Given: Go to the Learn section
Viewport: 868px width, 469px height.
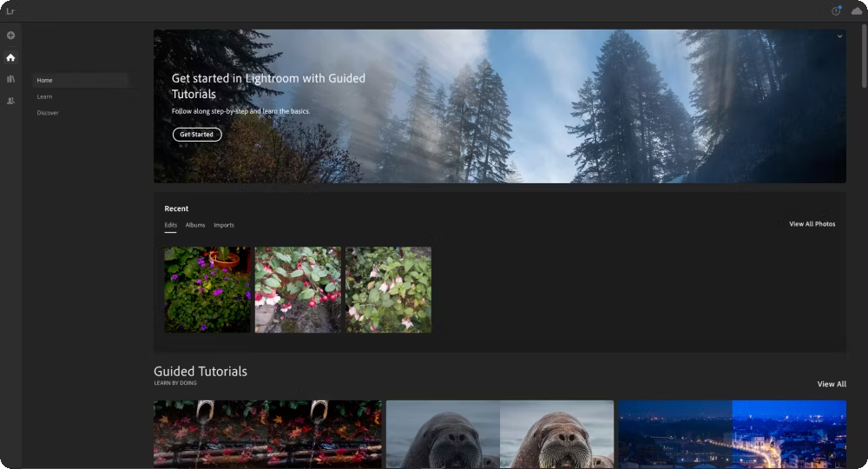Looking at the screenshot, I should tap(44, 97).
